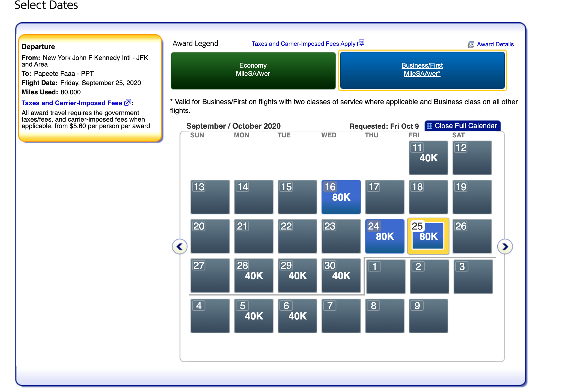Click highlighted September 25 date cell
577x392 pixels.
[428, 236]
